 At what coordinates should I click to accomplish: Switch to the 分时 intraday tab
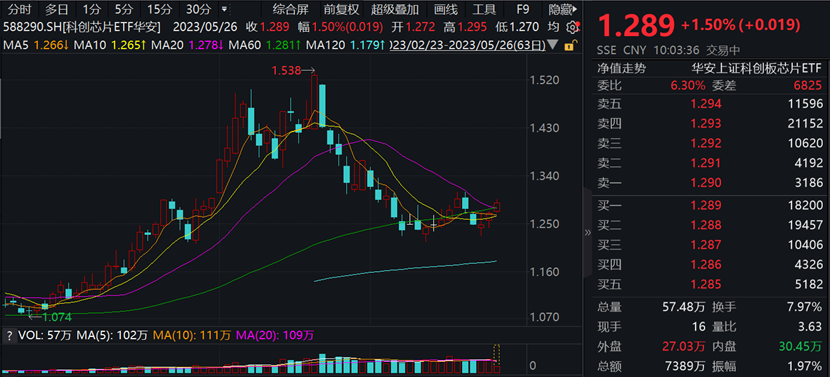tap(20, 9)
